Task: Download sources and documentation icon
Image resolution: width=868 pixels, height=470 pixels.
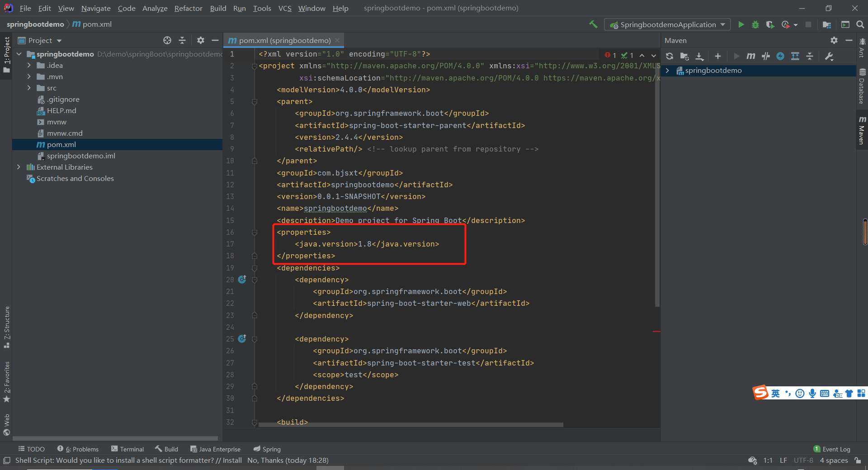Action: click(x=699, y=56)
